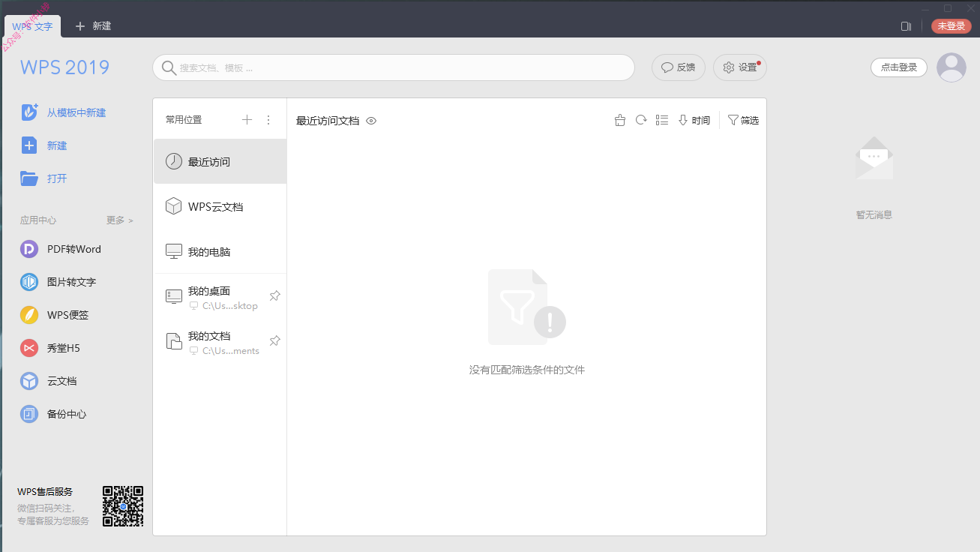Unpin 我的桌面 location
The width and height of the screenshot is (980, 552).
coord(274,296)
